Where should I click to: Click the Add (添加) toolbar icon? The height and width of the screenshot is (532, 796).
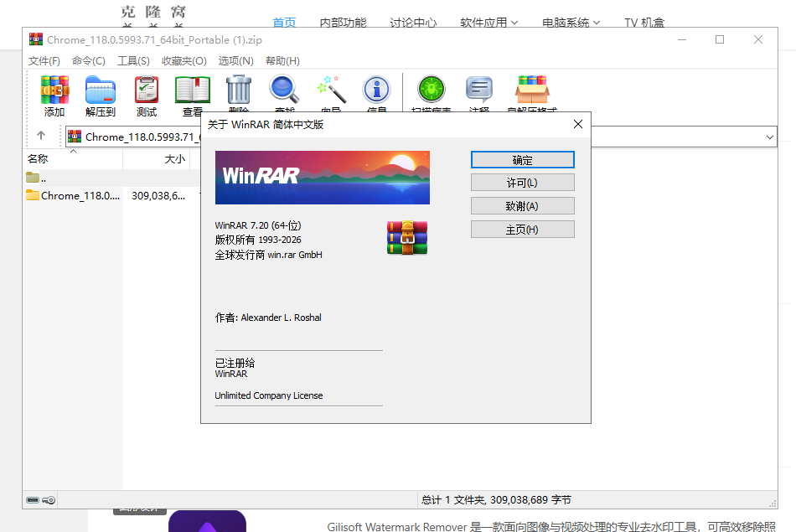54,90
